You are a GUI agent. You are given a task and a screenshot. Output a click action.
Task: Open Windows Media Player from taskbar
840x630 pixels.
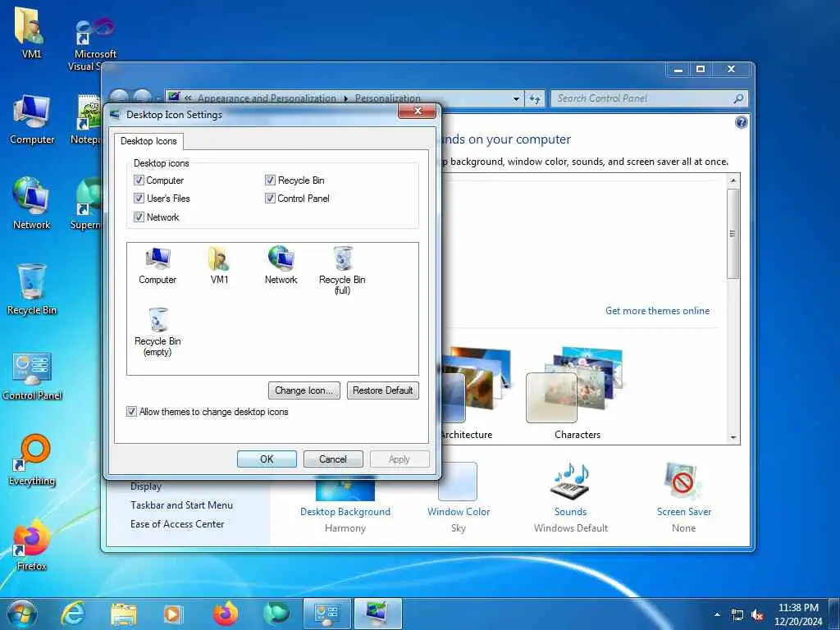pos(173,614)
